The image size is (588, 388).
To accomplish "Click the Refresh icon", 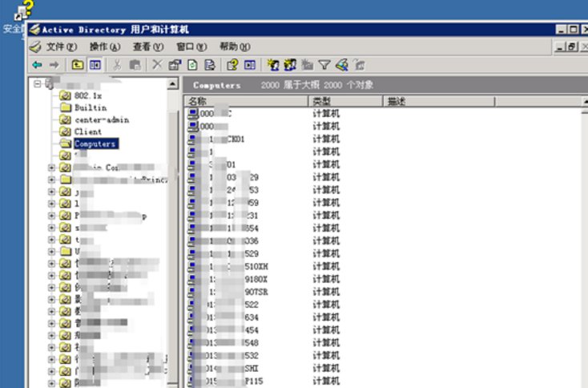I will click(x=192, y=65).
